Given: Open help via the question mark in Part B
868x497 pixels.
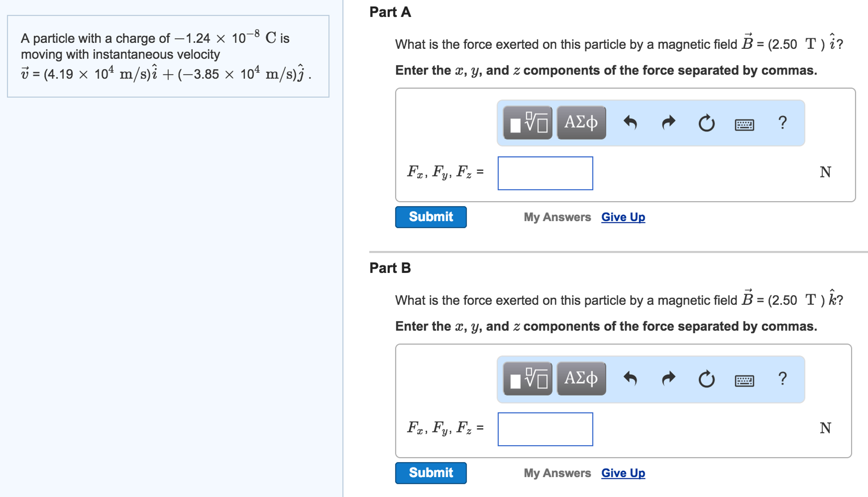Looking at the screenshot, I should tap(782, 379).
